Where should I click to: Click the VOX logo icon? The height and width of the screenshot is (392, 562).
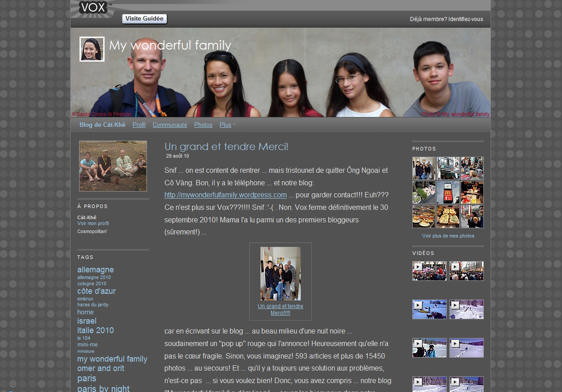(93, 8)
